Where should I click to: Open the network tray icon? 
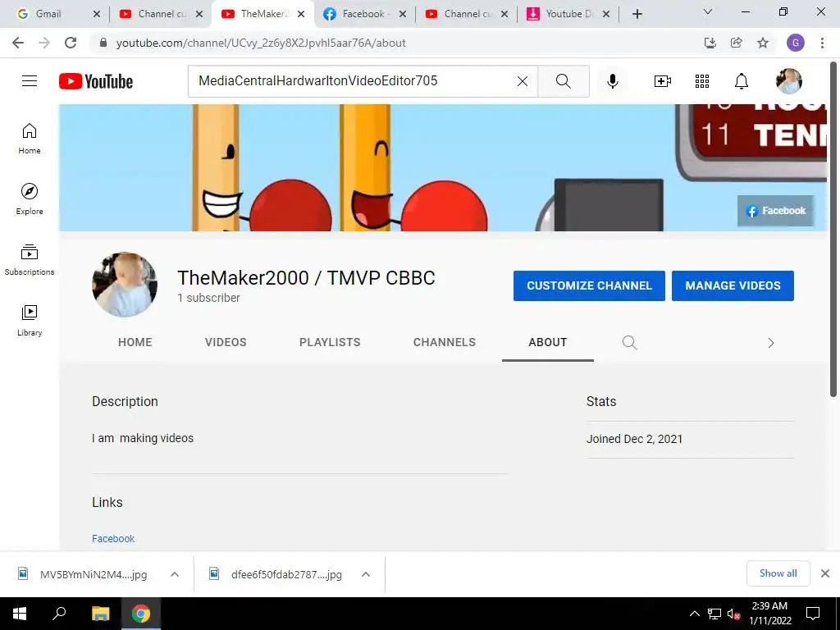coord(714,614)
